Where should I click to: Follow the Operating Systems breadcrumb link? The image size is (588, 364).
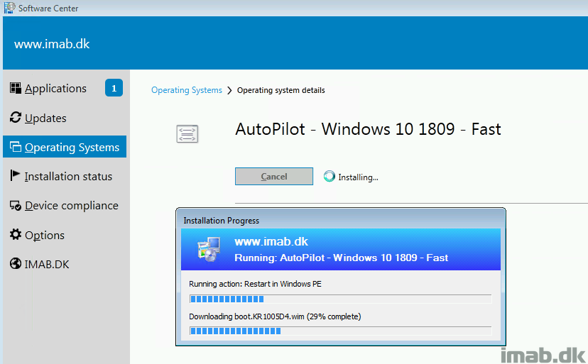[x=187, y=90]
